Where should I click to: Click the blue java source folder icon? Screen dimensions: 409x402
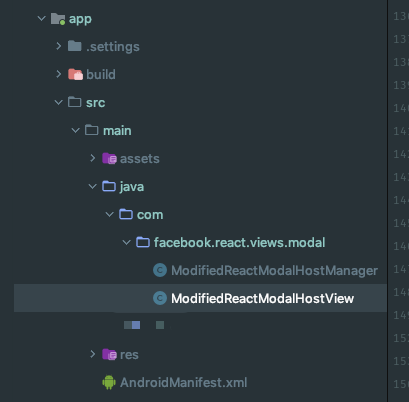[x=109, y=186]
